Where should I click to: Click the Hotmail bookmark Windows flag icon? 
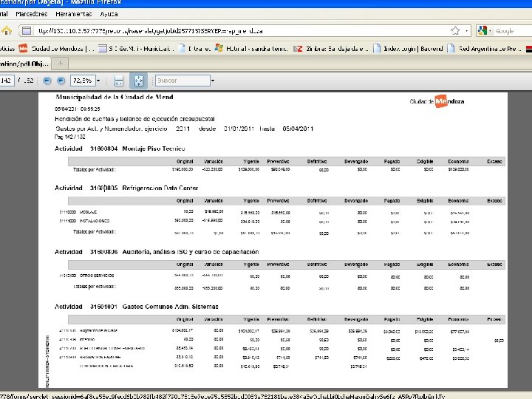tap(219, 49)
